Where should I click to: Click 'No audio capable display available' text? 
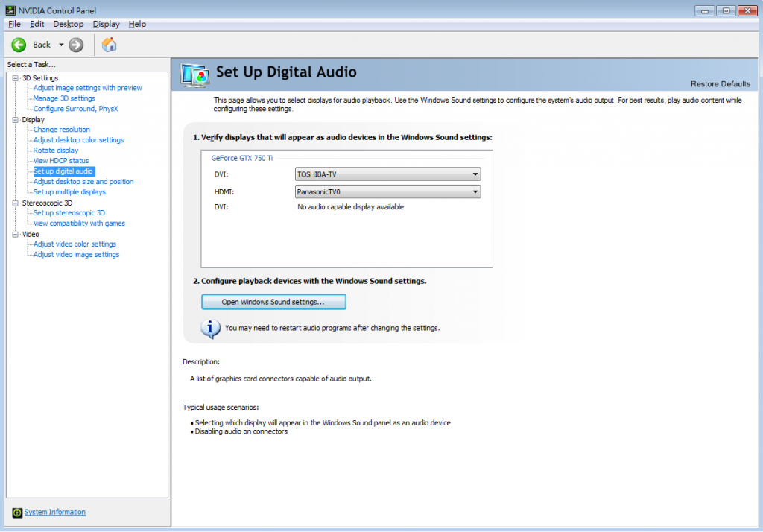point(351,207)
